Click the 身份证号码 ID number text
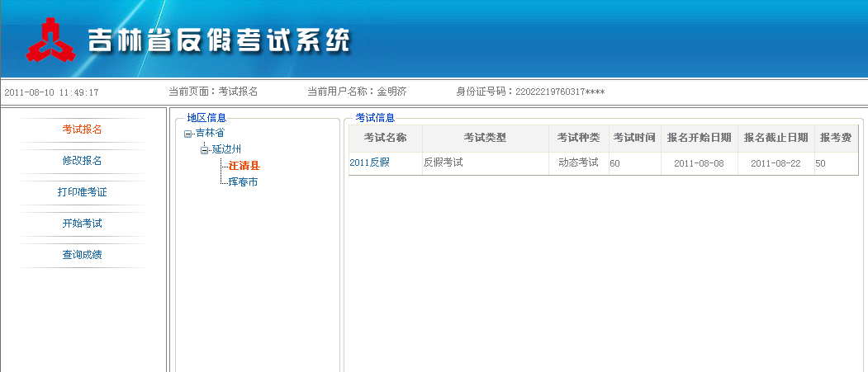This screenshot has height=372, width=868. (530, 92)
